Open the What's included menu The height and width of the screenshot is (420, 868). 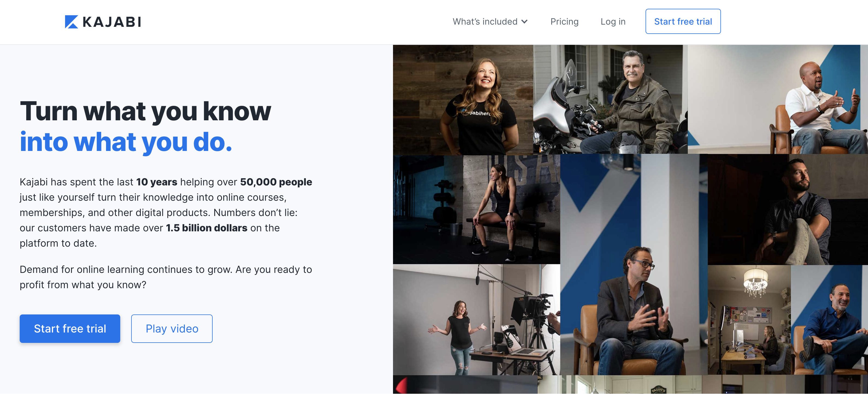coord(490,22)
